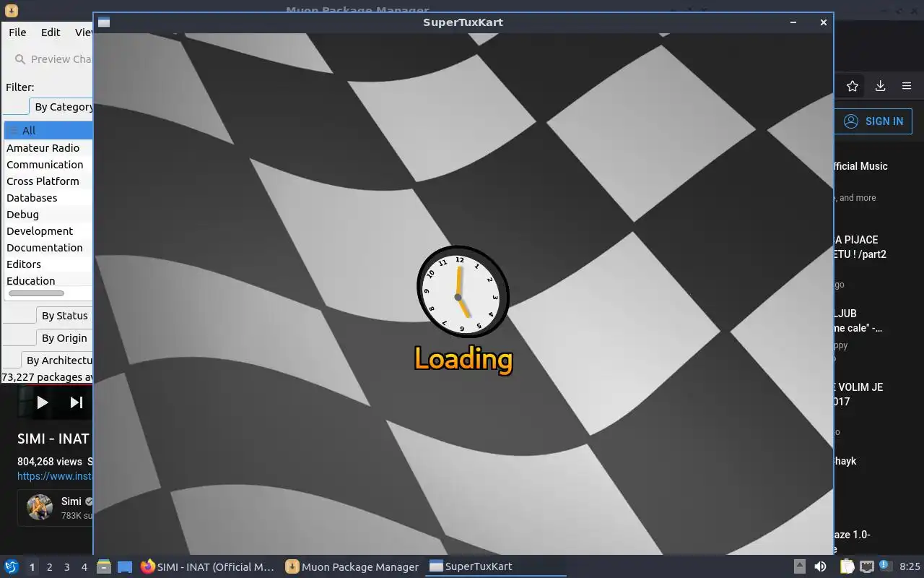Click Muon Preview Changes search icon
Screen dimensions: 924x578
tap(20, 59)
